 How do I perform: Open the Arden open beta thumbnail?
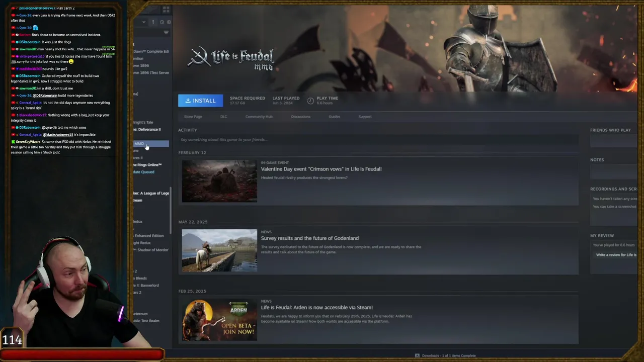pyautogui.click(x=219, y=320)
